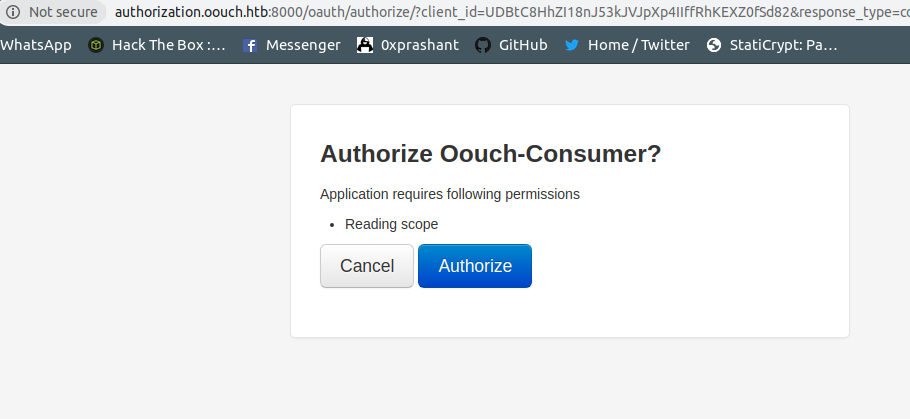Image resolution: width=910 pixels, height=419 pixels.
Task: Click the Messenger Facebook bookmark icon
Action: (x=250, y=45)
